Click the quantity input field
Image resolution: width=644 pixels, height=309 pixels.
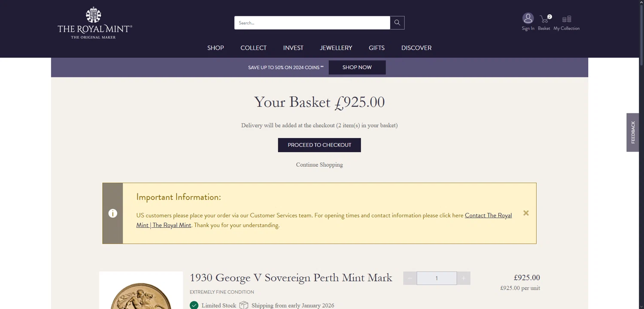tap(437, 278)
